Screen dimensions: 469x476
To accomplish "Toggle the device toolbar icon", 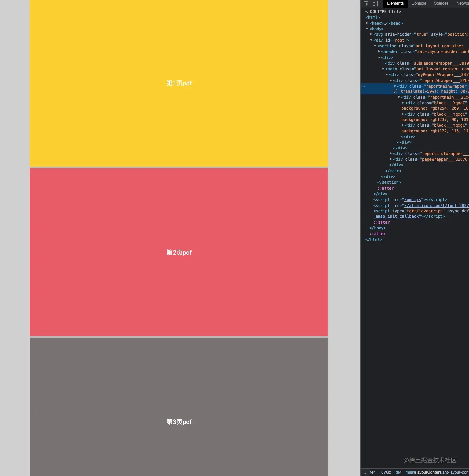I will 375,3.
